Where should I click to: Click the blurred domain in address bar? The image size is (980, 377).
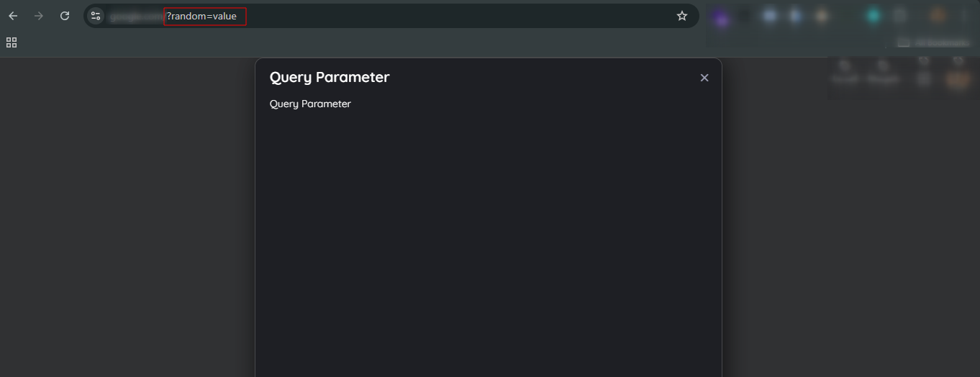click(x=137, y=16)
